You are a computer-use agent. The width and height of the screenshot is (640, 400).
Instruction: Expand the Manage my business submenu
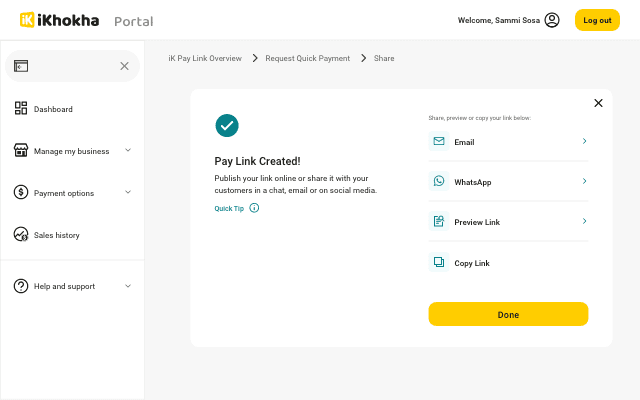[x=128, y=151]
